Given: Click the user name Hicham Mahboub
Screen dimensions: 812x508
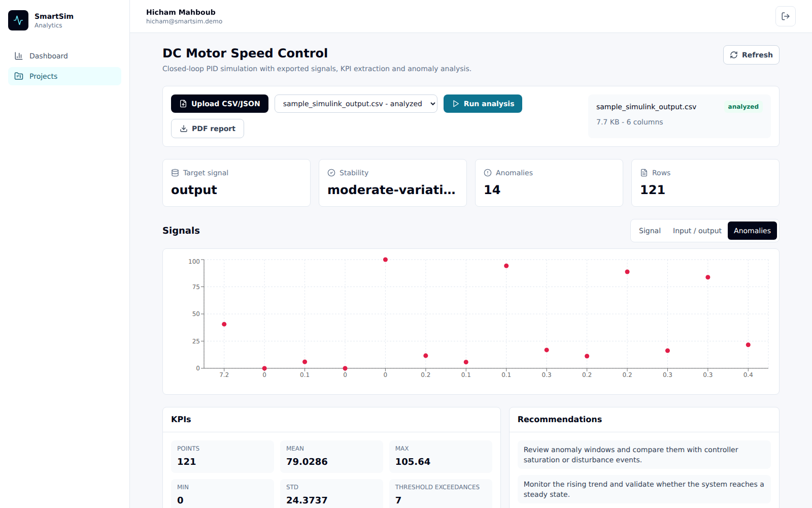Looking at the screenshot, I should pos(181,12).
